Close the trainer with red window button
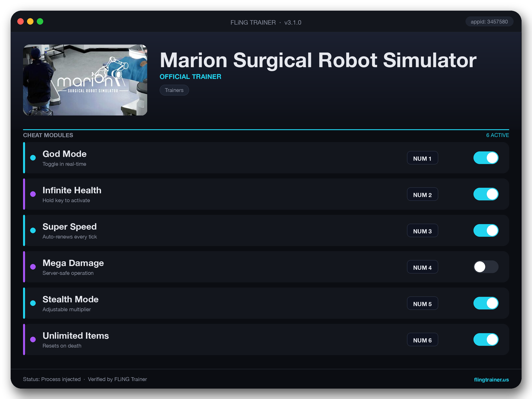 point(21,22)
